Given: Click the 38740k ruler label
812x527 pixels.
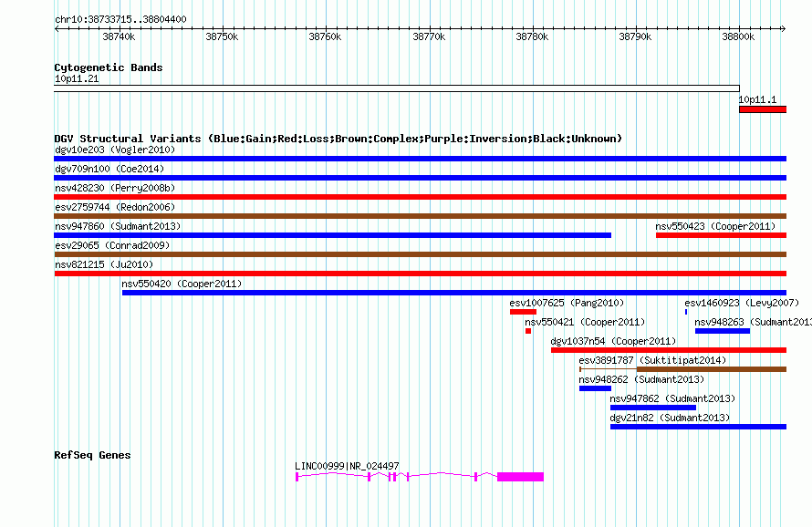Looking at the screenshot, I should [x=119, y=36].
